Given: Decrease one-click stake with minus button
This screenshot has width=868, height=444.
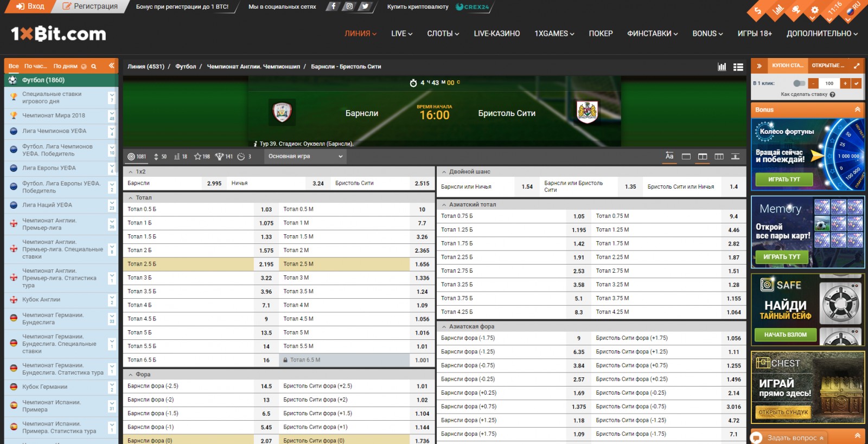Looking at the screenshot, I should point(813,83).
